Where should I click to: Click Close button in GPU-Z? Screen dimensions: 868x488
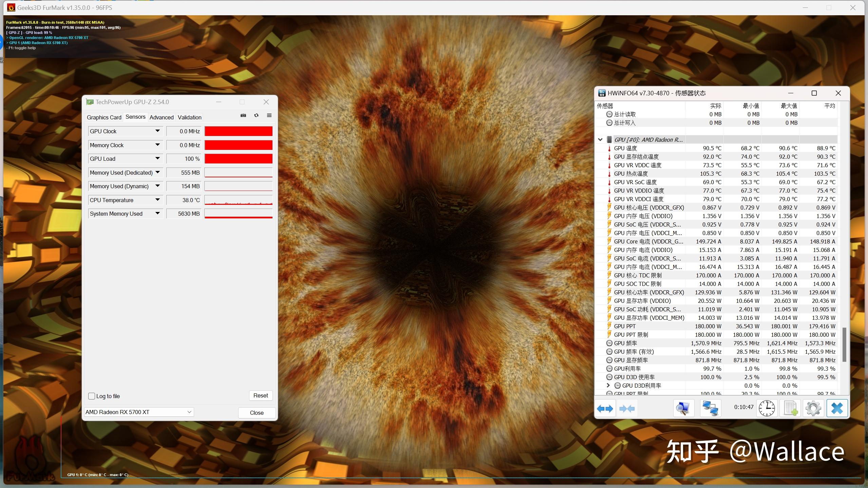[256, 412]
